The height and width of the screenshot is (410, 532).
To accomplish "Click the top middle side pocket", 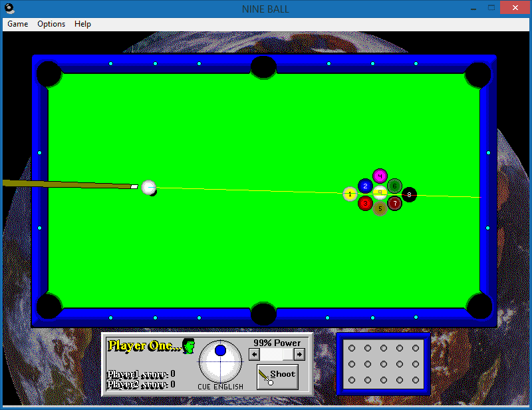I will tap(263, 67).
